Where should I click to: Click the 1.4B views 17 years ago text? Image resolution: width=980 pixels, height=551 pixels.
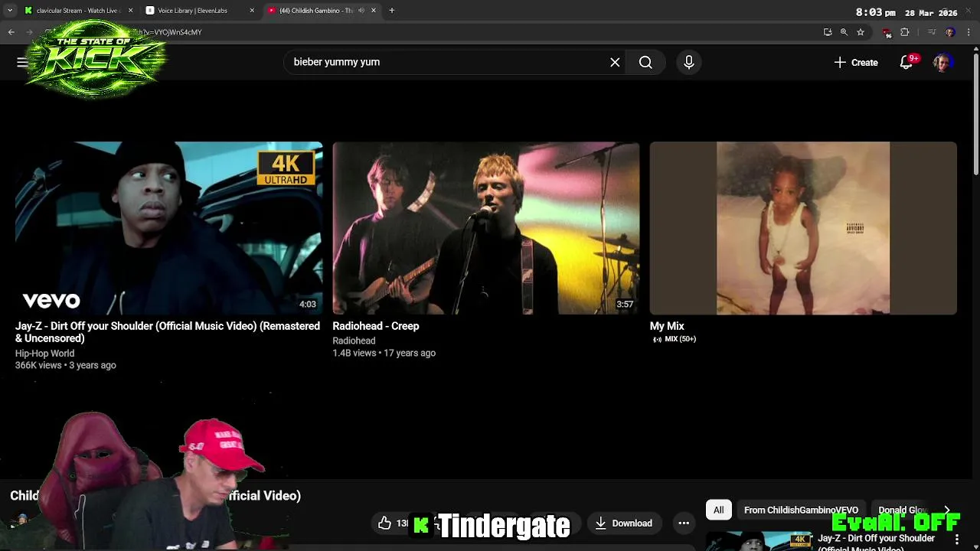coord(384,353)
